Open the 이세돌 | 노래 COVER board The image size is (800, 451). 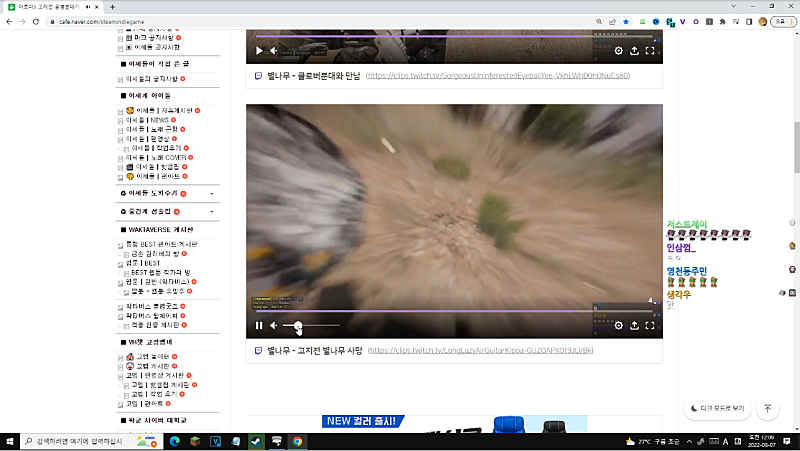click(x=156, y=158)
